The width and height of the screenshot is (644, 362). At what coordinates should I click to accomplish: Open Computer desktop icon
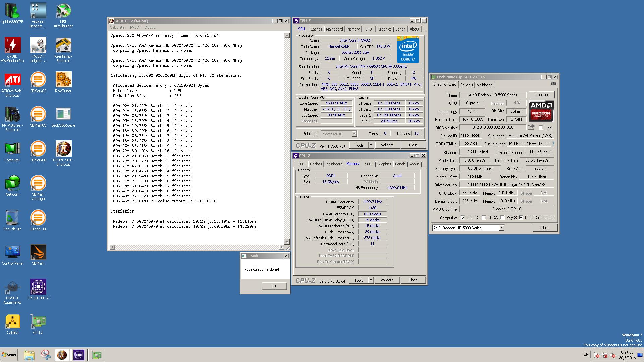(x=12, y=152)
